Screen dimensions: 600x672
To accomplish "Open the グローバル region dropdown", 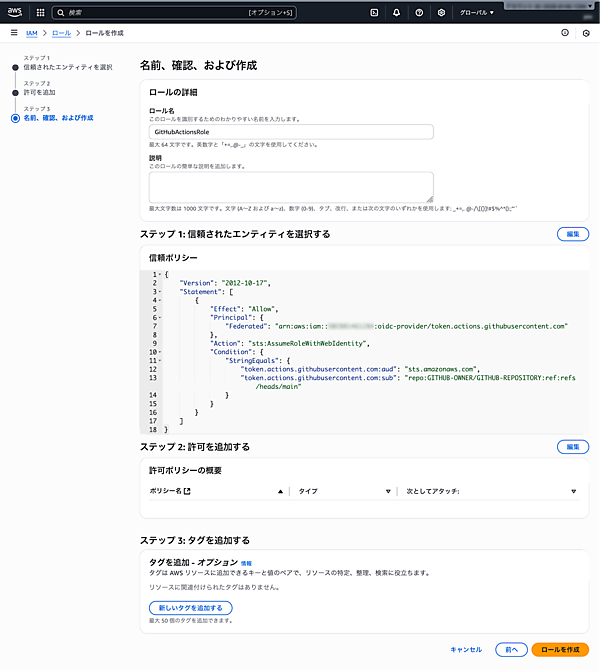I will click(477, 12).
